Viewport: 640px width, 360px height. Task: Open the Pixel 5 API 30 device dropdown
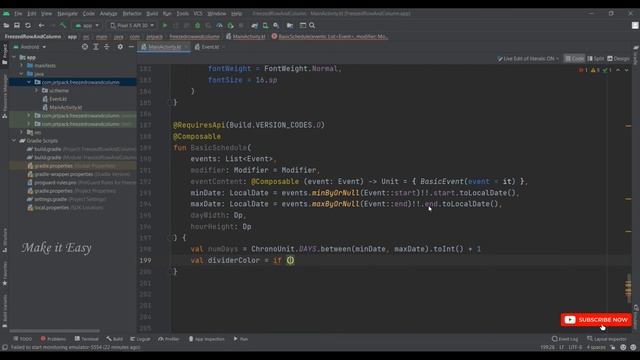point(132,25)
